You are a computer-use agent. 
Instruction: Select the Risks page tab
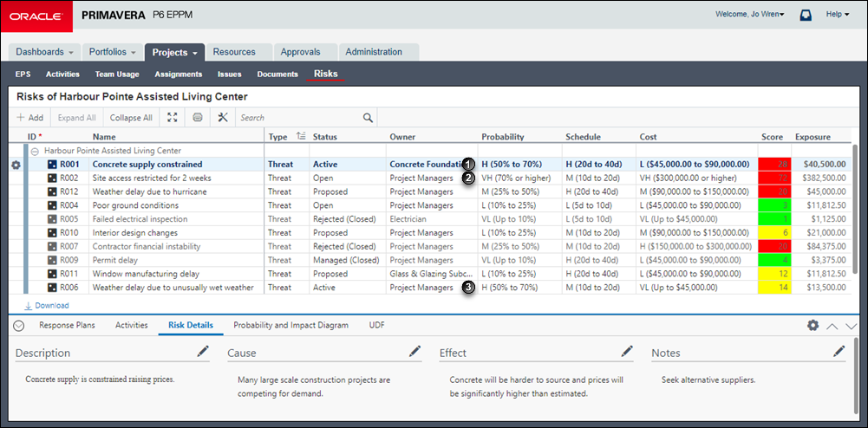(325, 74)
